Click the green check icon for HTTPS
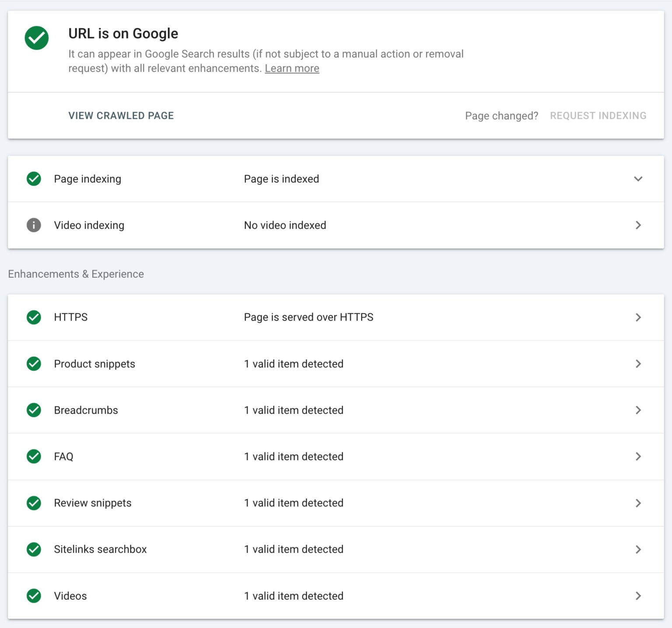The width and height of the screenshot is (672, 628). (x=34, y=317)
